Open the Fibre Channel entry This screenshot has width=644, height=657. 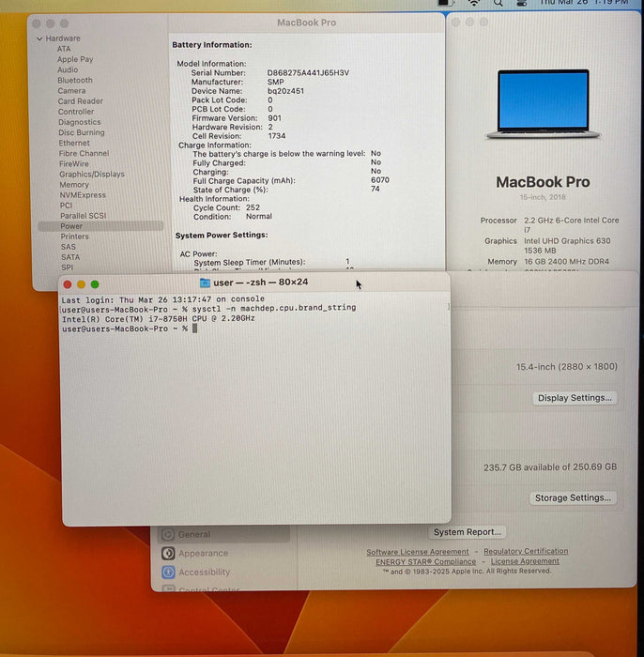tap(84, 153)
